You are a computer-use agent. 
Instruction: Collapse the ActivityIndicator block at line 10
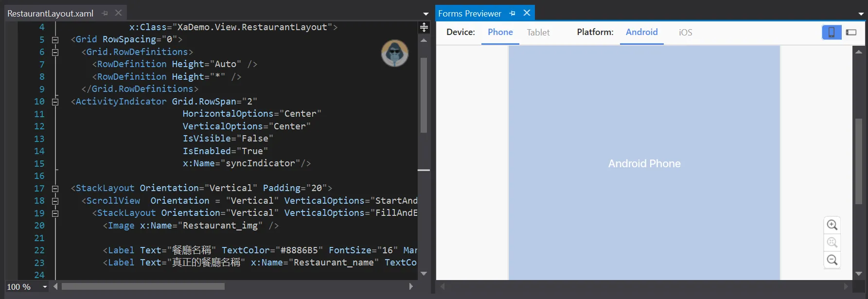[55, 102]
